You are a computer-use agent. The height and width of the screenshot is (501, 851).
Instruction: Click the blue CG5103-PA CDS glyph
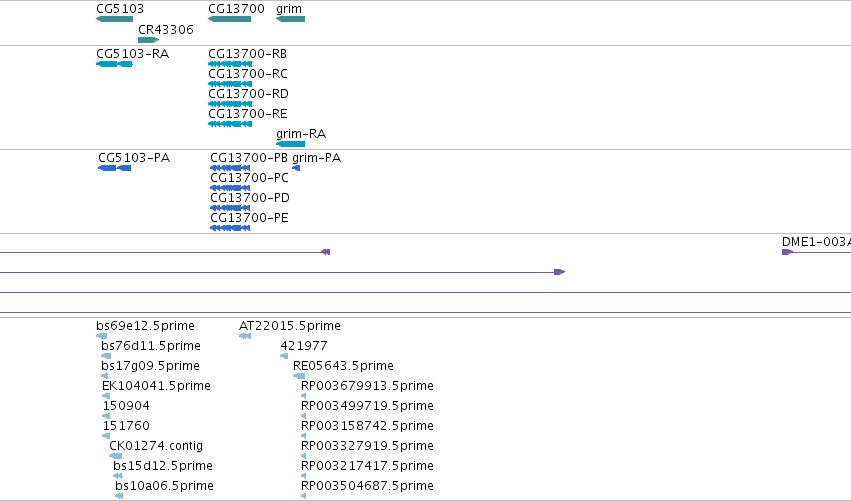[x=115, y=168]
